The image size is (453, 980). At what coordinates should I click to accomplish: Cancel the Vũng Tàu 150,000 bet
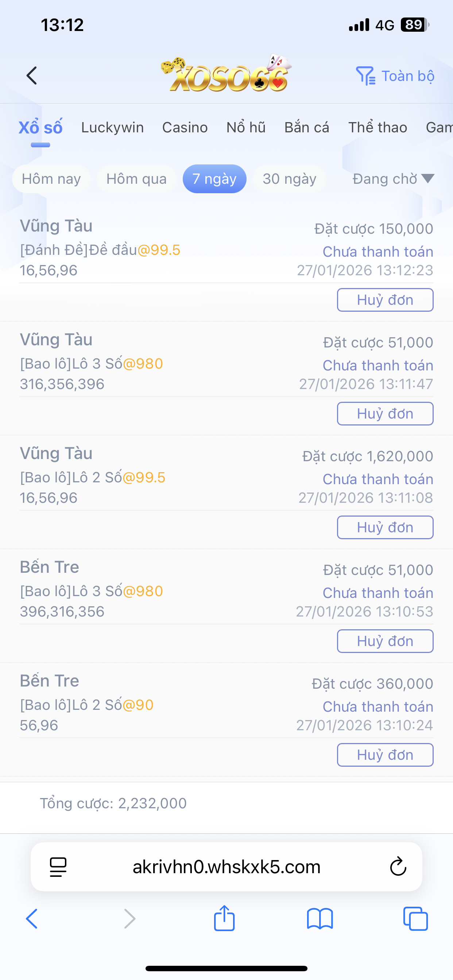(x=385, y=300)
